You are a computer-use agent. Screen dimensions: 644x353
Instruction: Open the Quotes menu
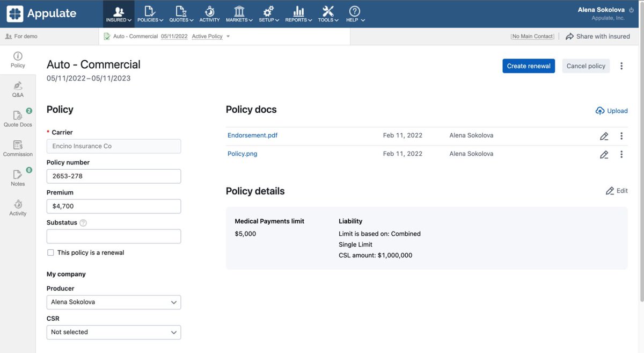click(181, 14)
